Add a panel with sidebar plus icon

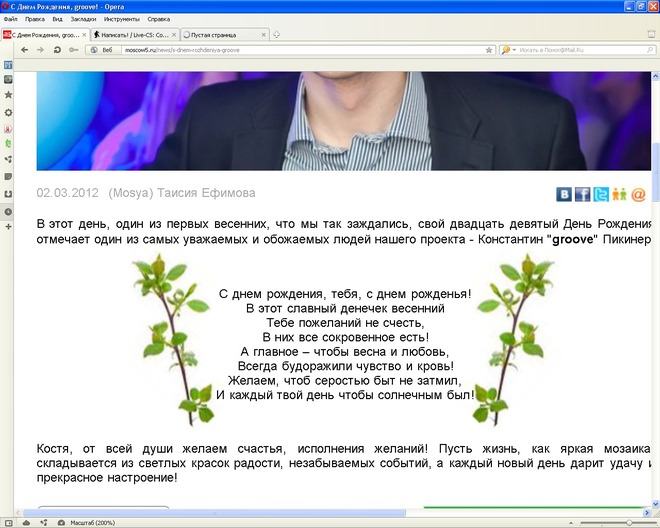pyautogui.click(x=8, y=227)
